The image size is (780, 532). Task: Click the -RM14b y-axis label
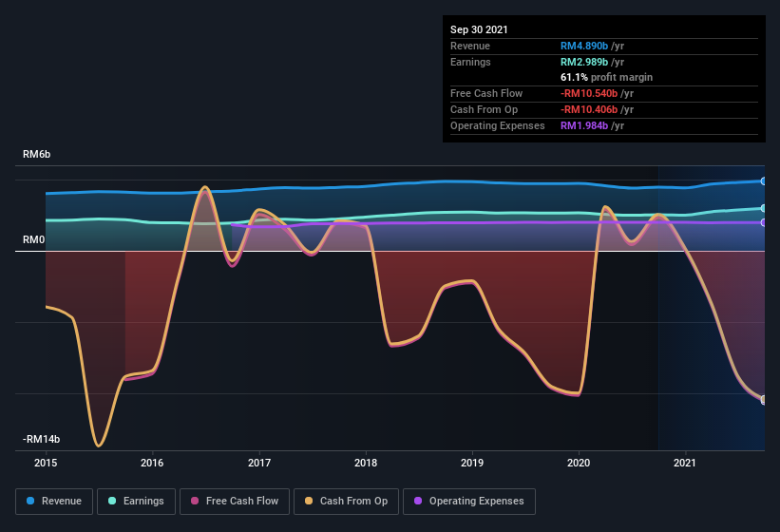click(41, 440)
